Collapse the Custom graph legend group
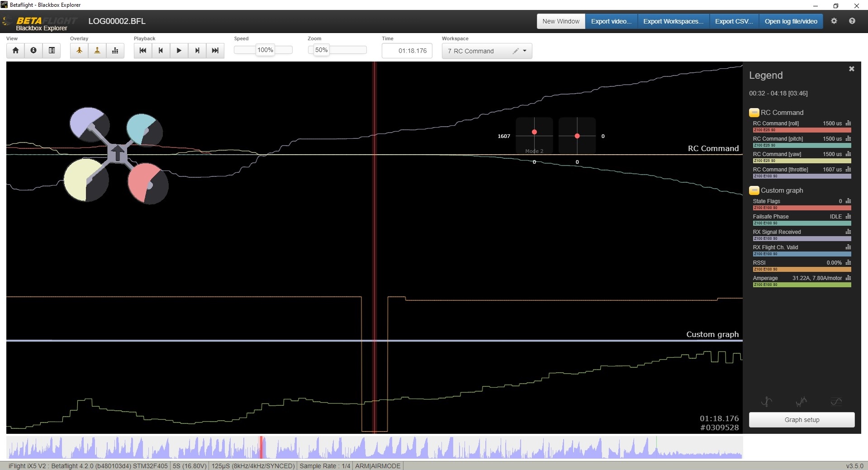 754,190
